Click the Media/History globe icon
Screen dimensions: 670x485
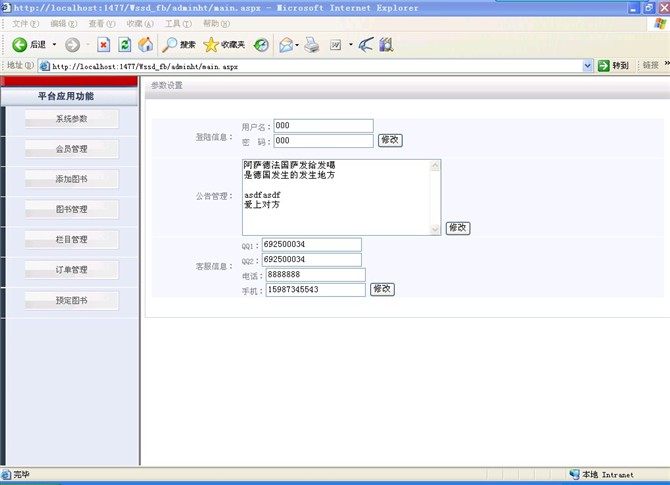click(261, 44)
